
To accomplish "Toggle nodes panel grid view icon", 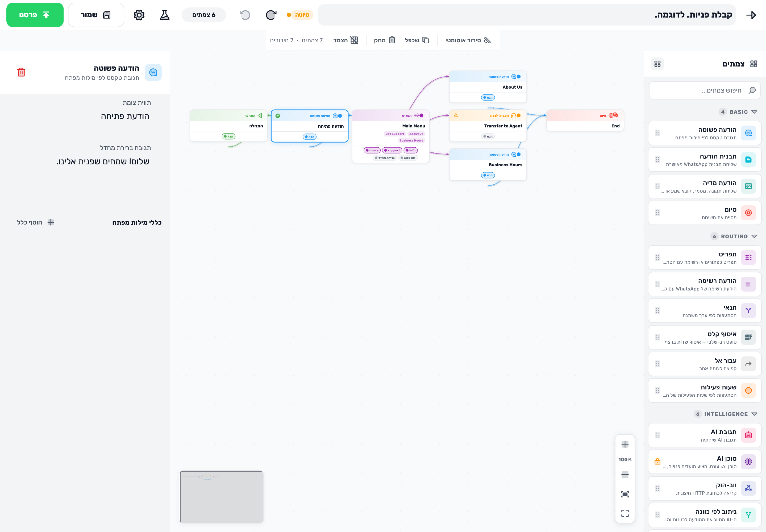I will pos(657,64).
